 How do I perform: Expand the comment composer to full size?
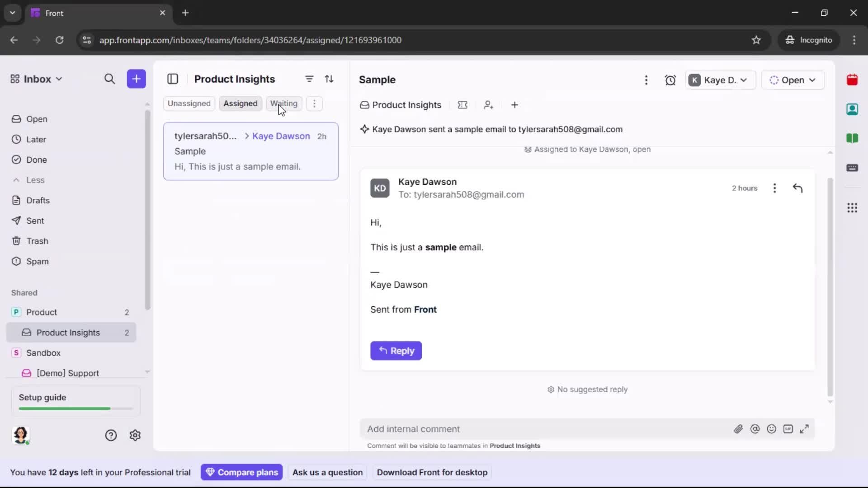click(805, 429)
